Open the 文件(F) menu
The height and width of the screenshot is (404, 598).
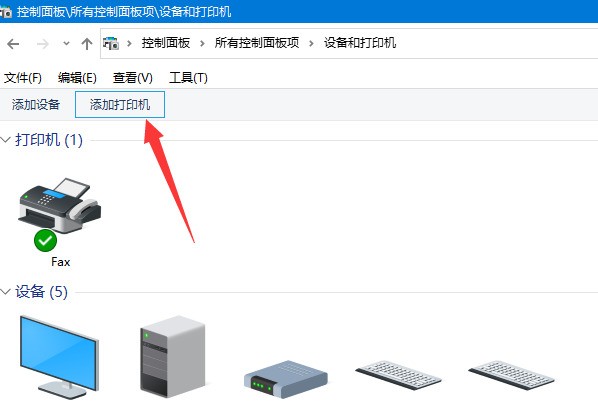pyautogui.click(x=23, y=78)
